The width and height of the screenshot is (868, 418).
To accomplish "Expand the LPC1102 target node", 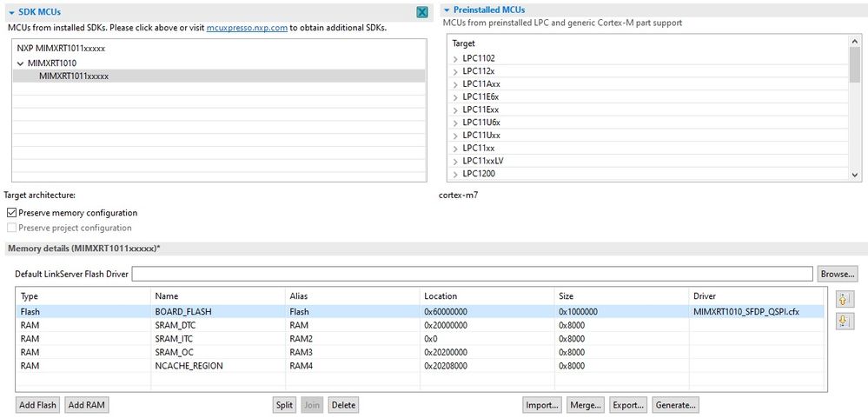I will (x=455, y=58).
